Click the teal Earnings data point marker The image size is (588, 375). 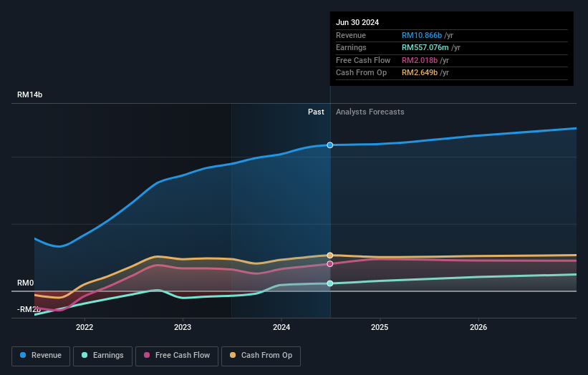click(x=330, y=283)
